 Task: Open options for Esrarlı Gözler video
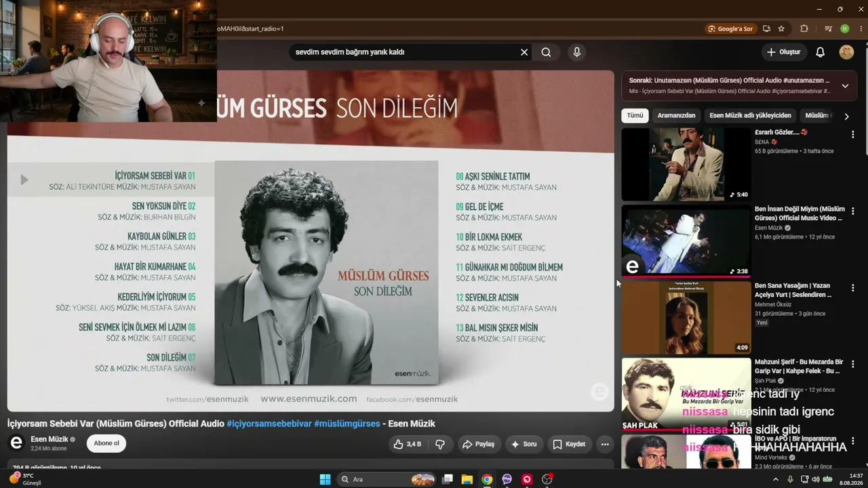tap(852, 135)
